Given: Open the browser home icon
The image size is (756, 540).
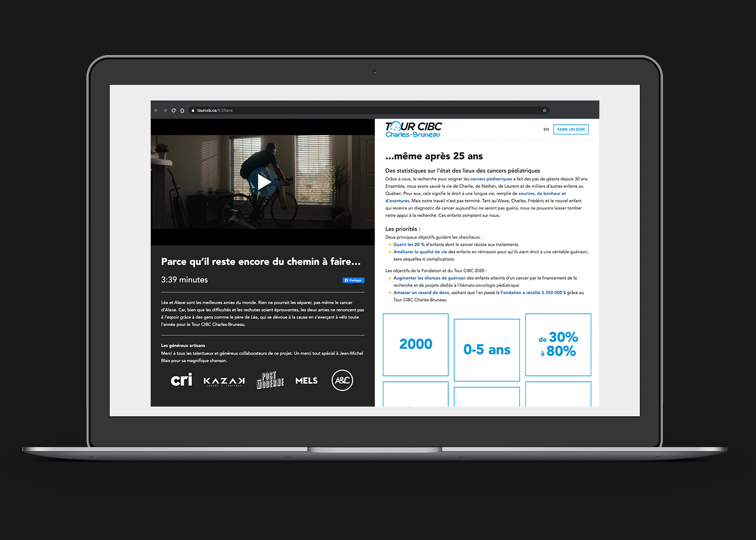Looking at the screenshot, I should pos(182,110).
